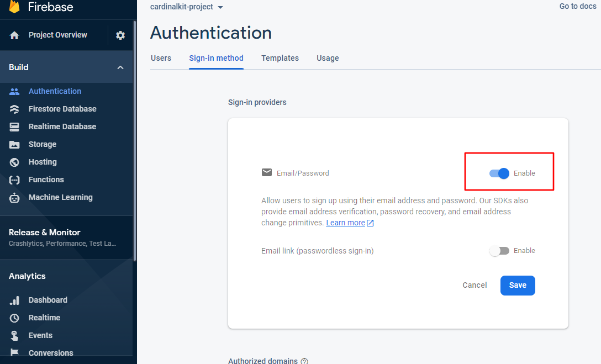Open the Functions section

click(46, 179)
